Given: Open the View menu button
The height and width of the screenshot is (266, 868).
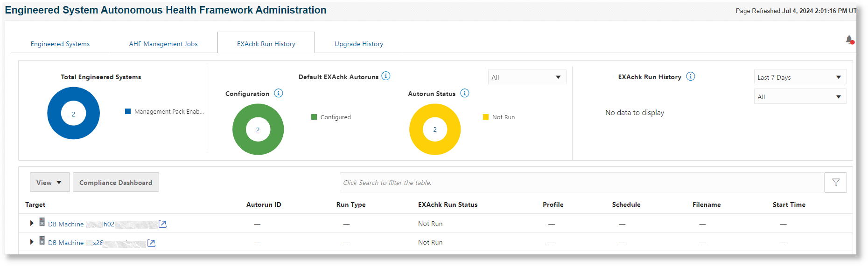Looking at the screenshot, I should 49,183.
